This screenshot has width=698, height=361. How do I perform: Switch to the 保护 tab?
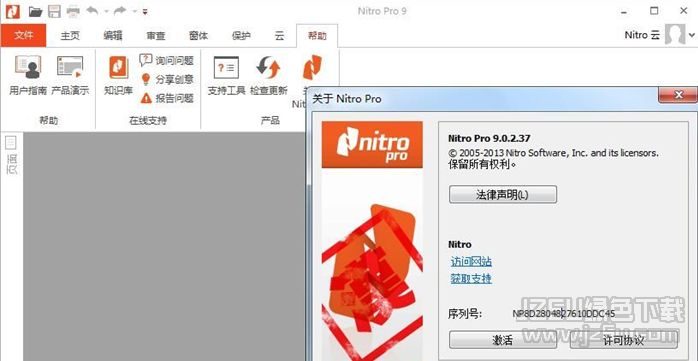[241, 36]
